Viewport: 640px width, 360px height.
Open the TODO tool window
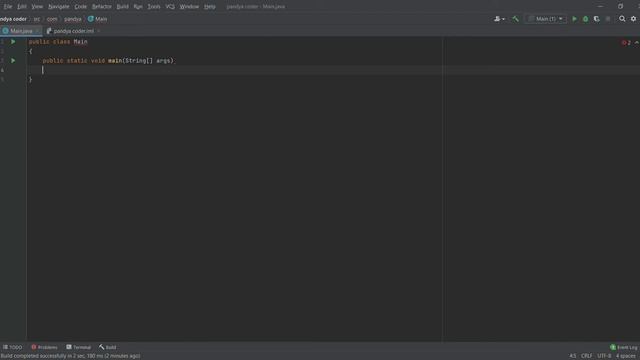click(13, 347)
